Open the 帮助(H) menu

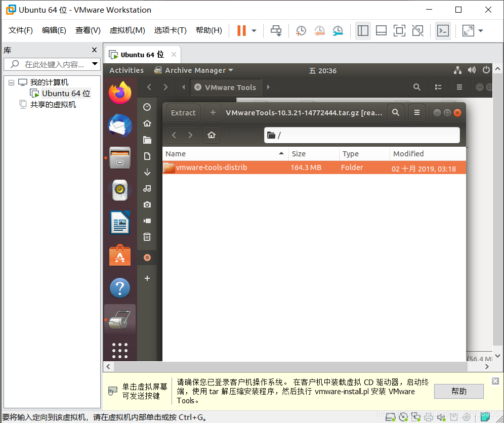[209, 30]
